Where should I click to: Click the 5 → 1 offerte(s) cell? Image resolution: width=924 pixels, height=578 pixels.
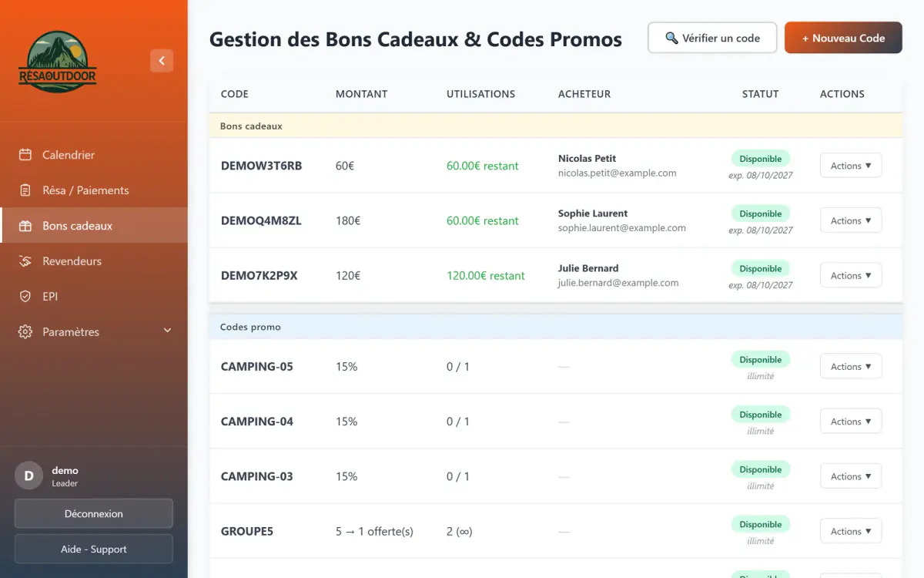[x=374, y=531]
